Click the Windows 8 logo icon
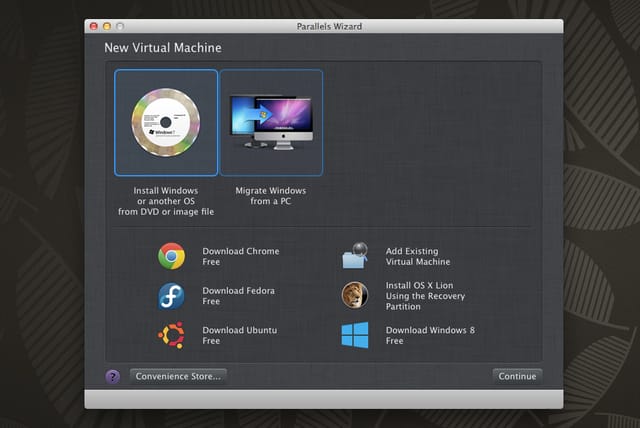Image resolution: width=640 pixels, height=428 pixels. click(x=355, y=335)
